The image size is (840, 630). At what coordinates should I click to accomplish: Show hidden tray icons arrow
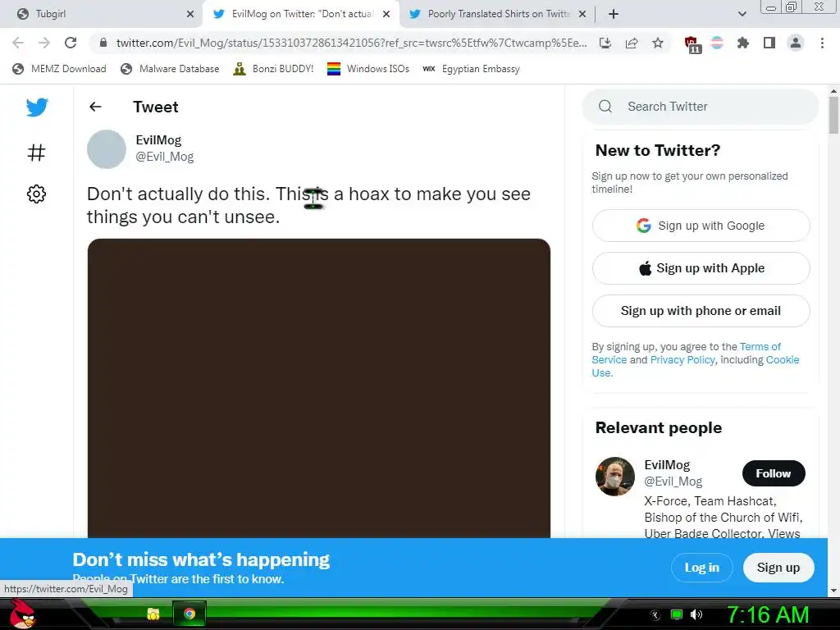[x=655, y=614]
